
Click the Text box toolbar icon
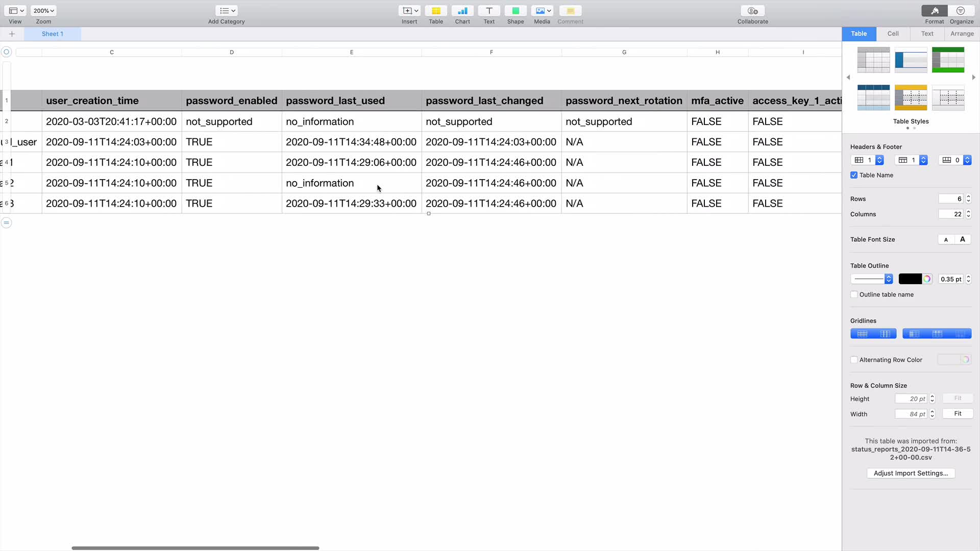pyautogui.click(x=488, y=11)
